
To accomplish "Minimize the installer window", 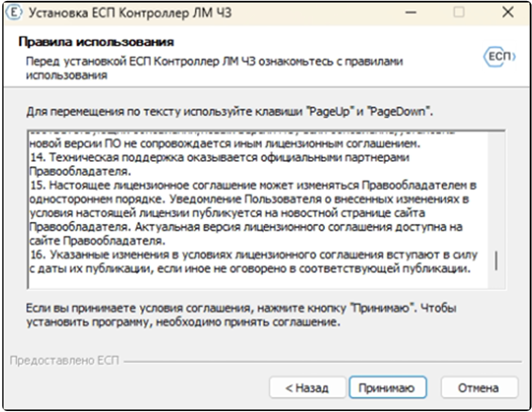I will [x=411, y=13].
